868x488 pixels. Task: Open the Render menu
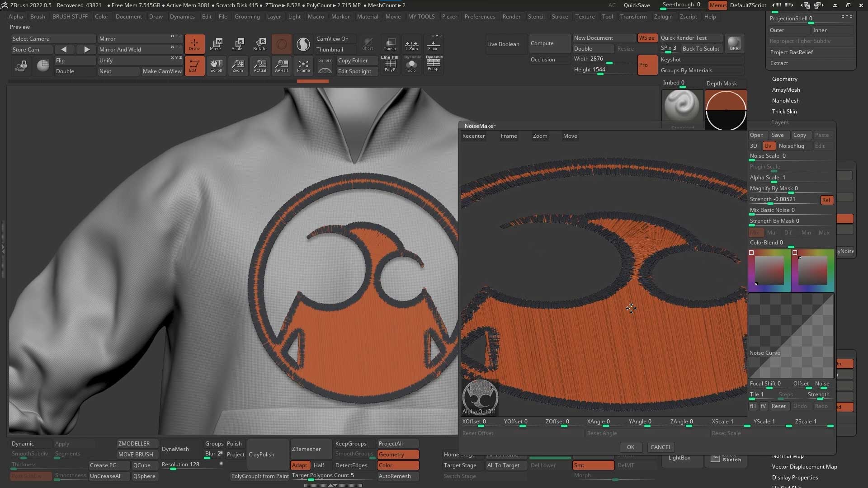click(x=511, y=17)
